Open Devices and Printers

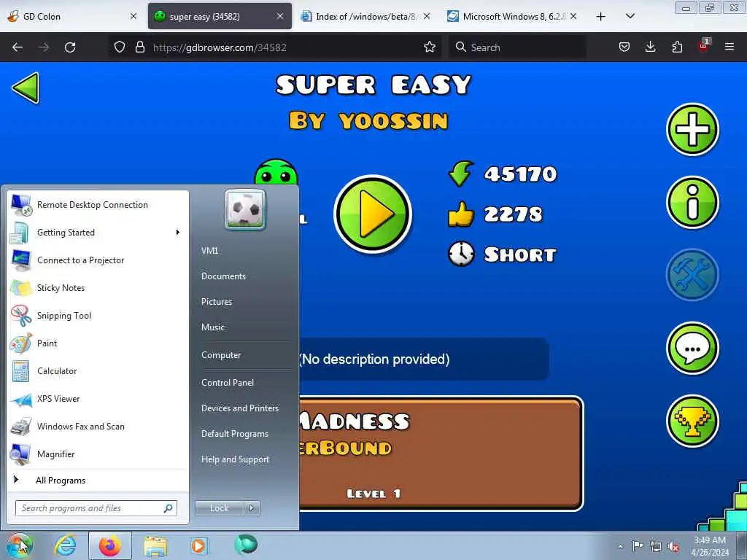[x=239, y=408]
